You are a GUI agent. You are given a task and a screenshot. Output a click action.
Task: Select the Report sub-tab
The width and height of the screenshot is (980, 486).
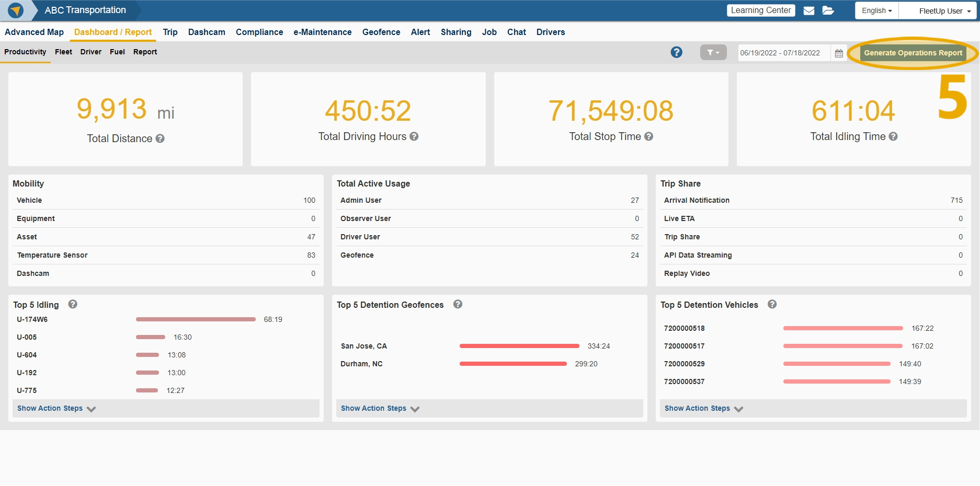pos(145,52)
